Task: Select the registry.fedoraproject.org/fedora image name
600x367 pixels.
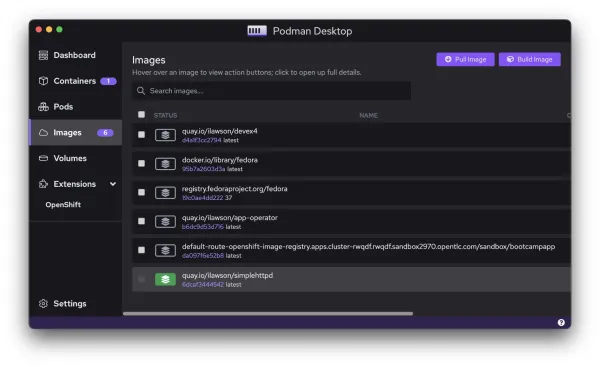Action: (235, 189)
